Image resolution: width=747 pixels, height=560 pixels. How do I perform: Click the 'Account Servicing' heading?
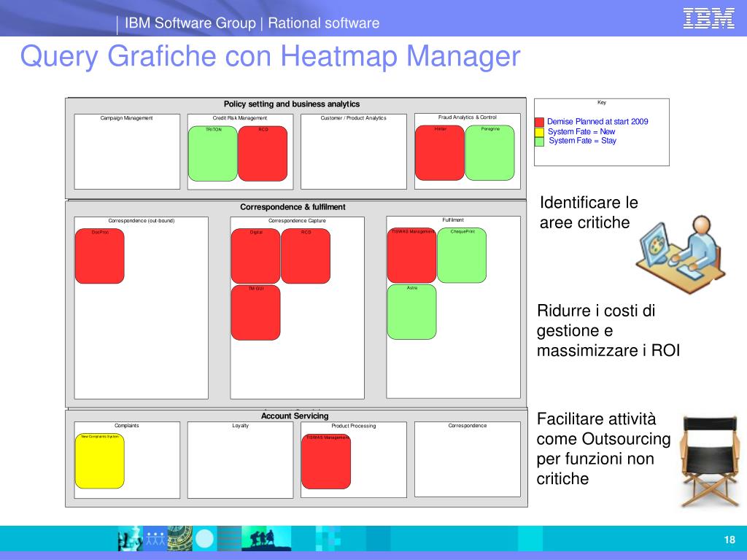coord(295,416)
